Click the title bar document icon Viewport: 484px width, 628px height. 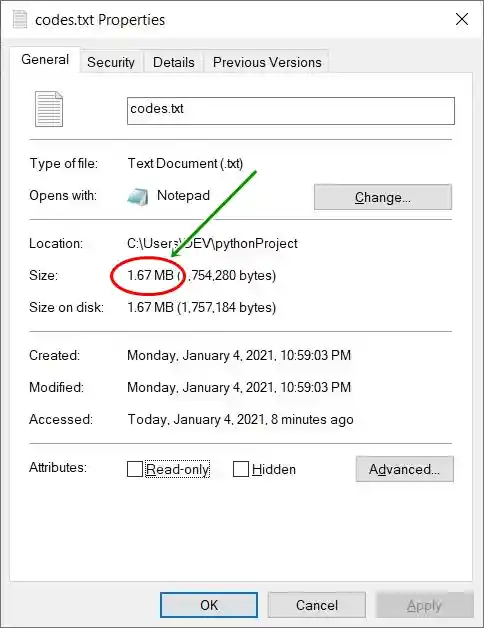20,20
